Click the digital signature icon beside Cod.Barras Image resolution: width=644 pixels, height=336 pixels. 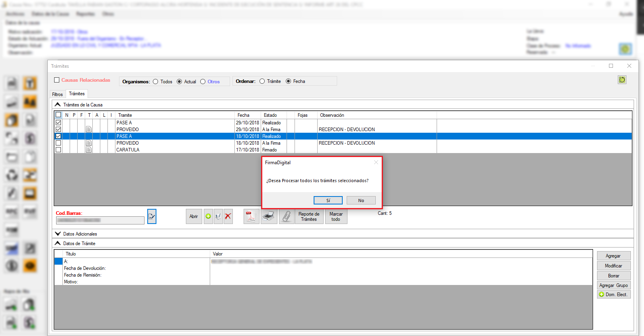(152, 216)
